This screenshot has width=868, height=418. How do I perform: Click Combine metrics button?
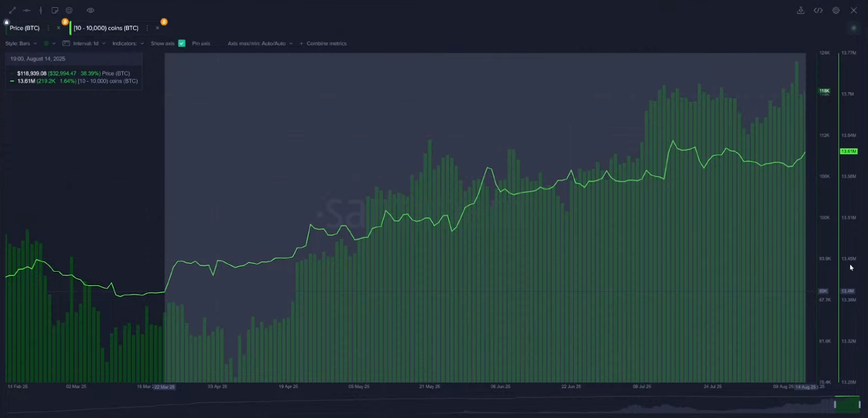click(x=323, y=43)
